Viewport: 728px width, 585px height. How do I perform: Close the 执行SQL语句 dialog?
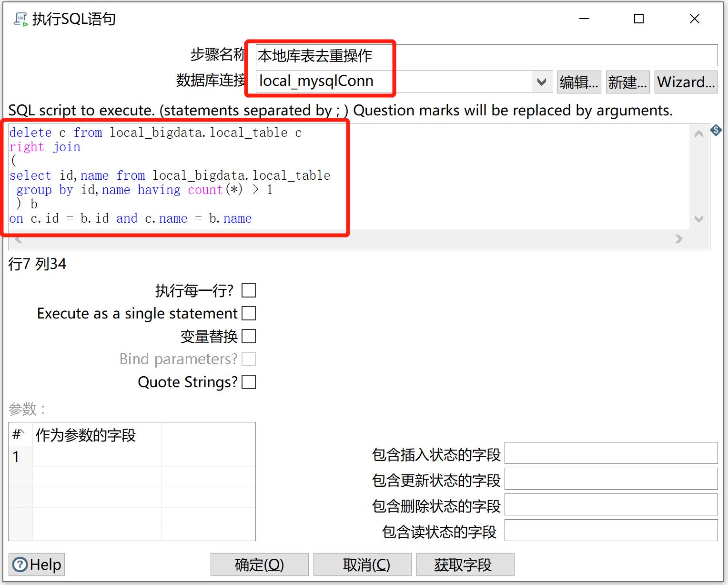click(x=695, y=19)
